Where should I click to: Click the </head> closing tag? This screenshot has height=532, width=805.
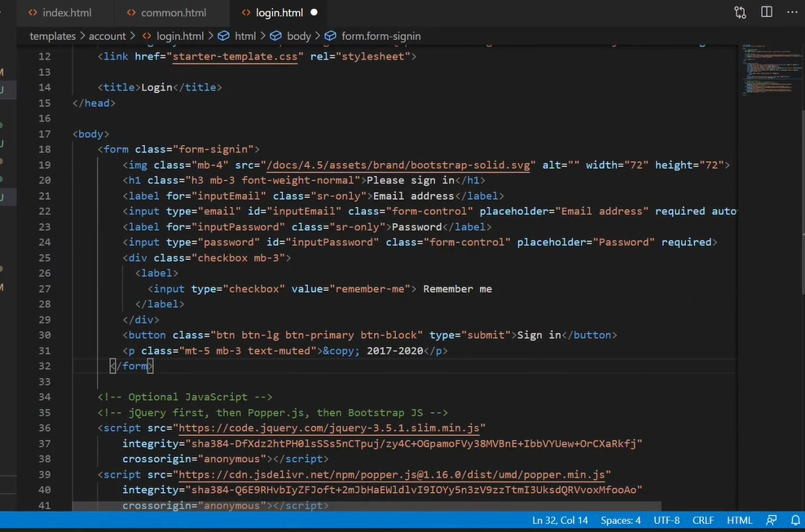pos(94,103)
